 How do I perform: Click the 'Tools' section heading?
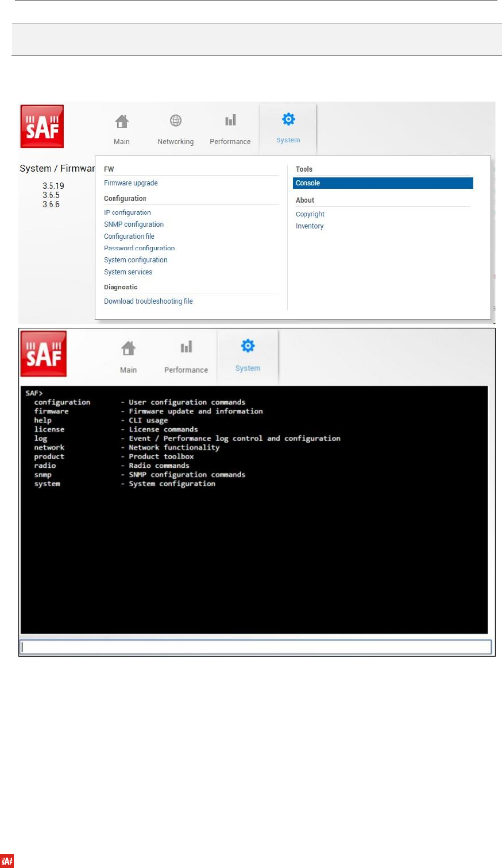point(304,169)
